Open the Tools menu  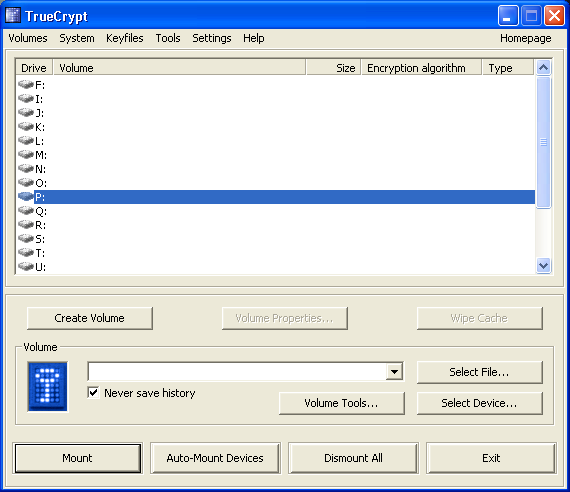pyautogui.click(x=168, y=38)
